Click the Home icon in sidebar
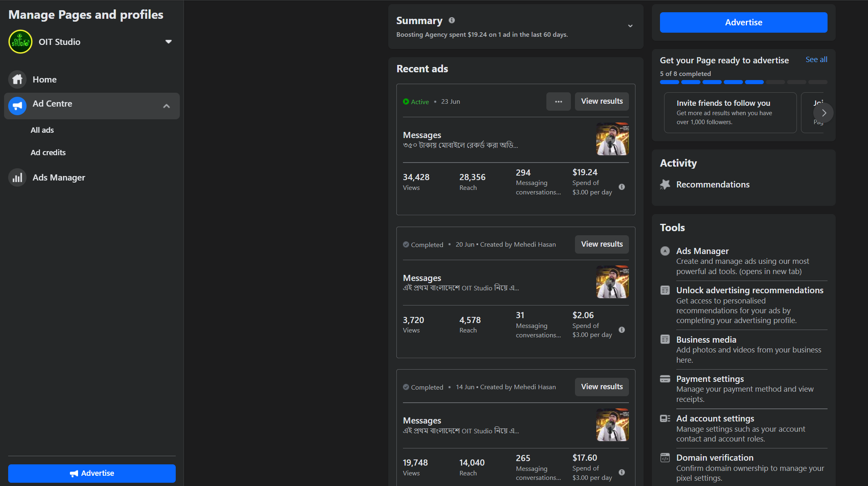The height and width of the screenshot is (486, 868). (x=17, y=79)
